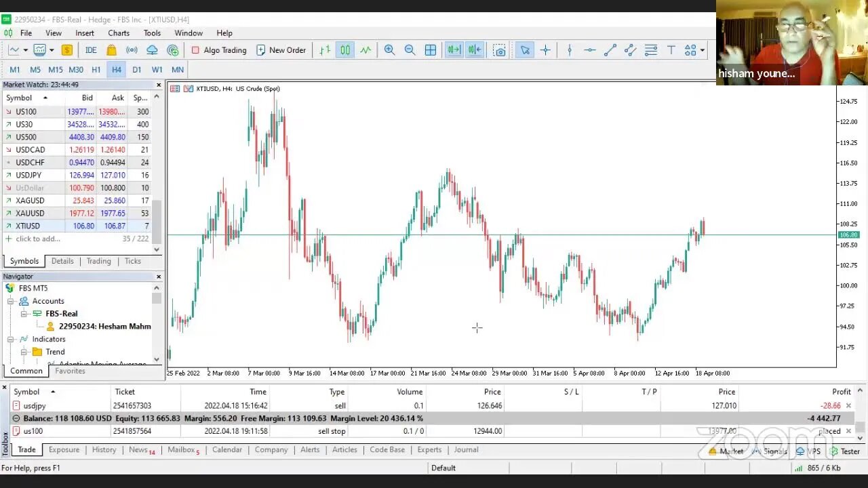Open the Charts menu
Screen dimensions: 868x488
(119, 33)
